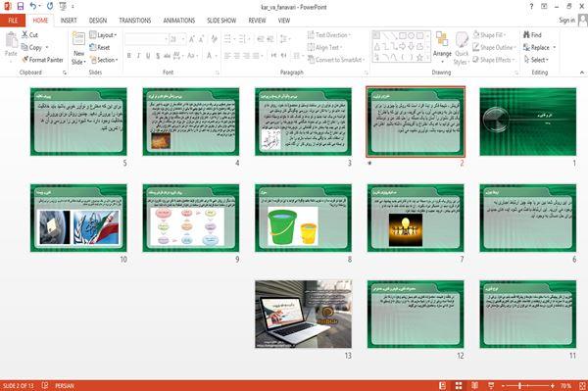Select slide 8 thumbnail with green bucket
The image size is (588, 391).
tap(304, 218)
